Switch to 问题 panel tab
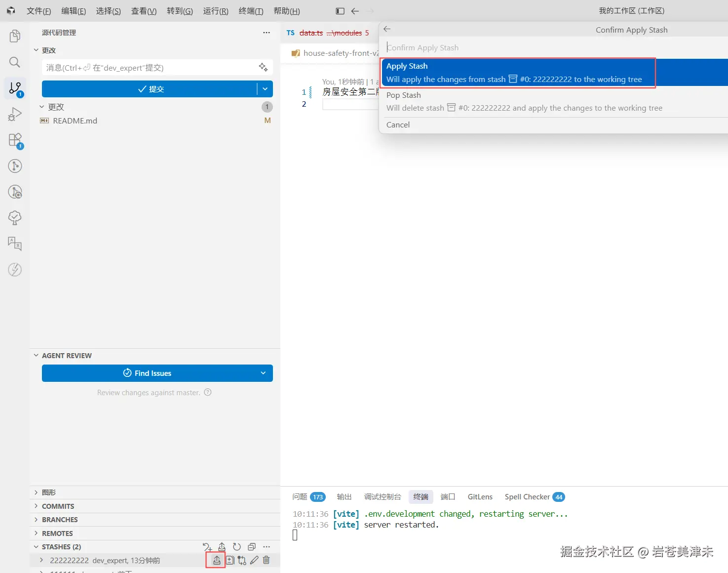The height and width of the screenshot is (573, 728). pos(309,497)
